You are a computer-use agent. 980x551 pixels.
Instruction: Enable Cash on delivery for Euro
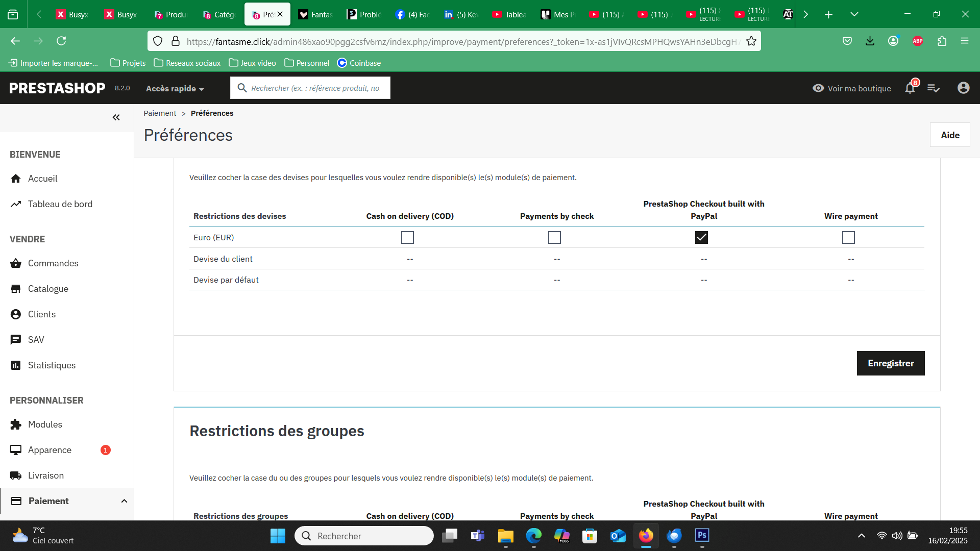pos(407,238)
